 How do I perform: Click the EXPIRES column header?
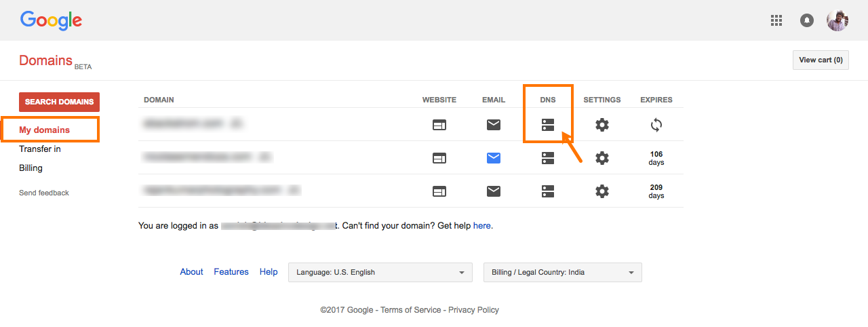click(656, 100)
